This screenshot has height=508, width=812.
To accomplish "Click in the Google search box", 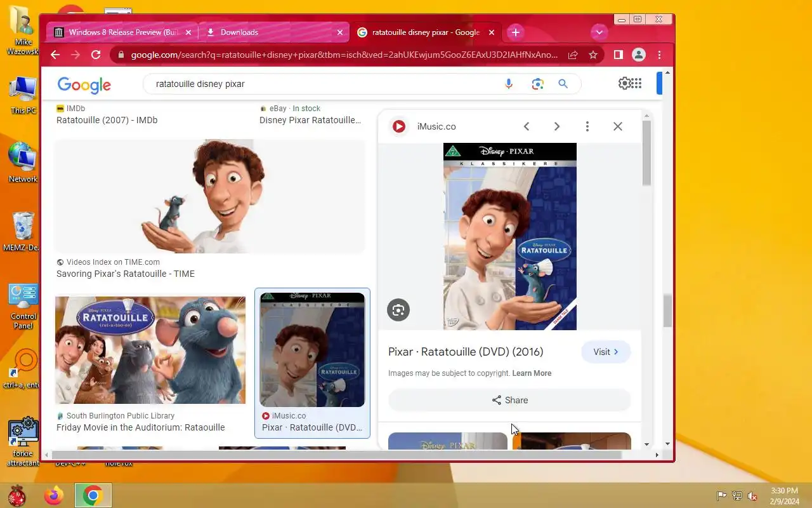I will pyautogui.click(x=324, y=84).
